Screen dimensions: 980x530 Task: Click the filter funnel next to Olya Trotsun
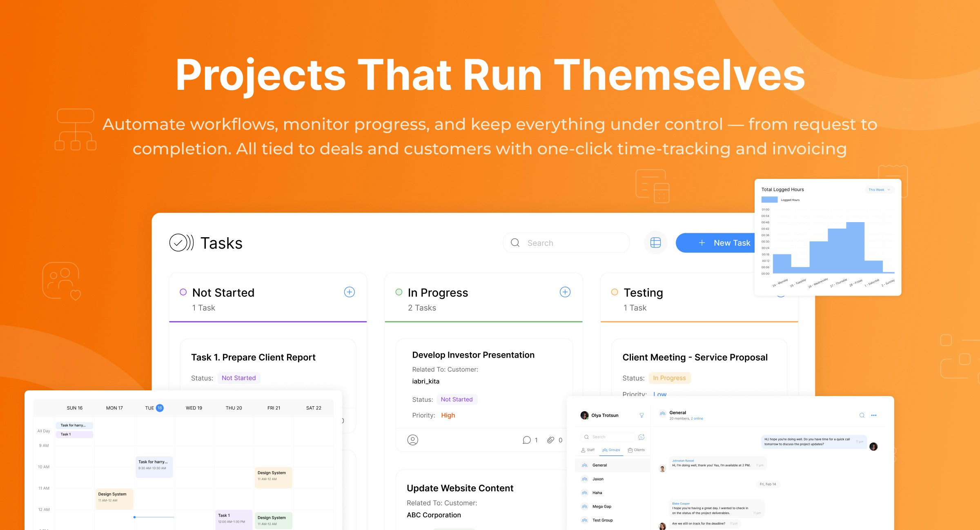[641, 415]
